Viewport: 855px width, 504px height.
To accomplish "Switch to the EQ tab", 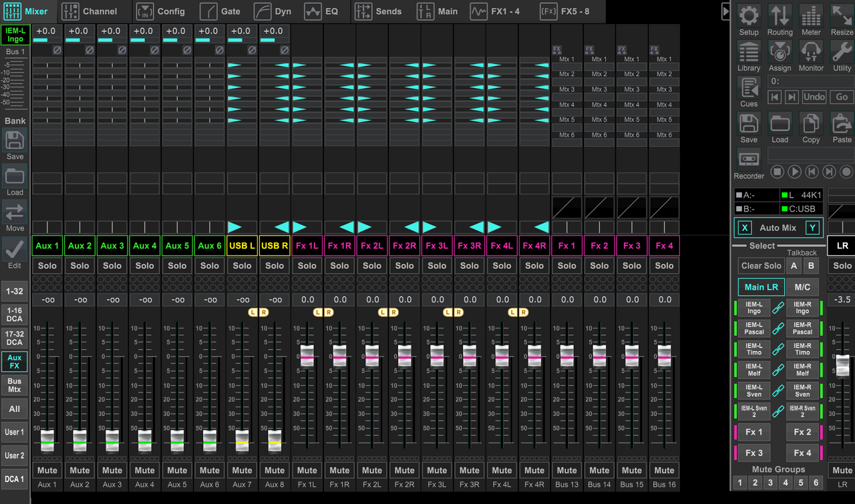I will click(x=321, y=11).
